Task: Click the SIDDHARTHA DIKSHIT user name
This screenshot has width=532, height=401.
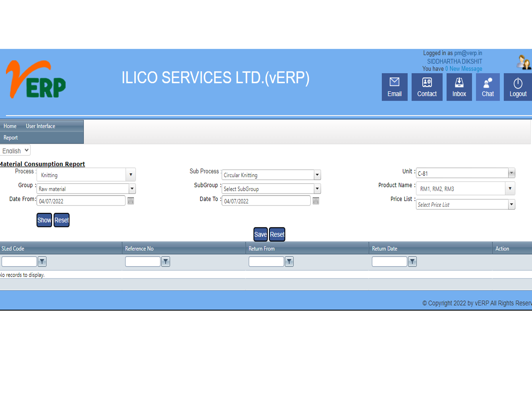Action: (x=455, y=61)
